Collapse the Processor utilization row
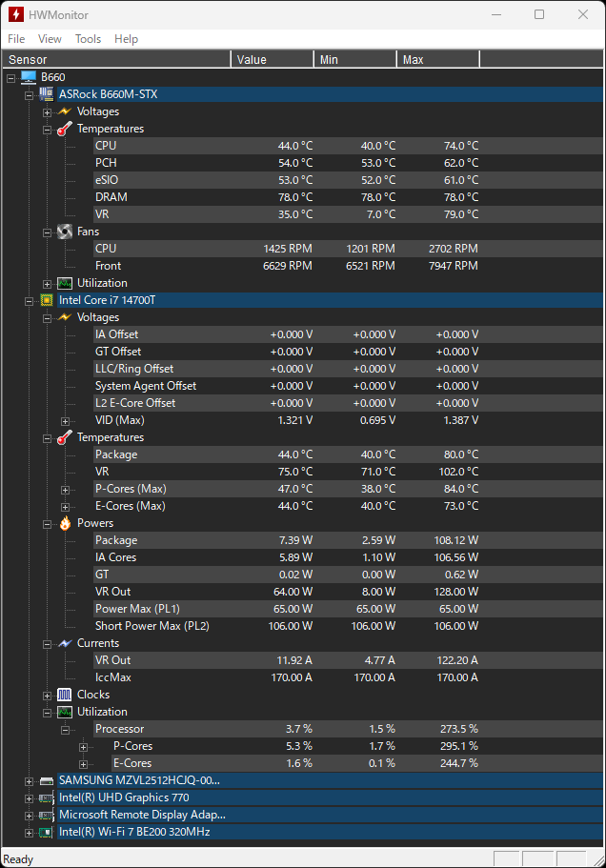The height and width of the screenshot is (868, 606). click(65, 730)
